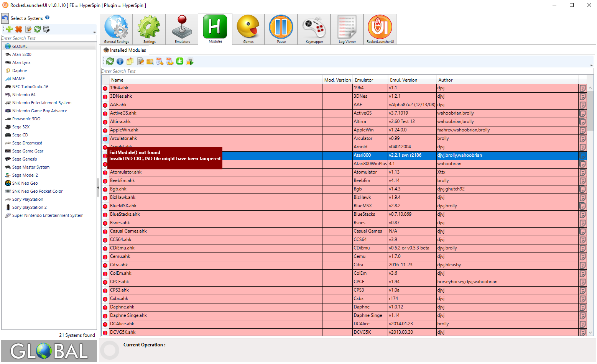The height and width of the screenshot is (364, 597).
Task: Sort modules by the Name column header
Action: tap(216, 80)
